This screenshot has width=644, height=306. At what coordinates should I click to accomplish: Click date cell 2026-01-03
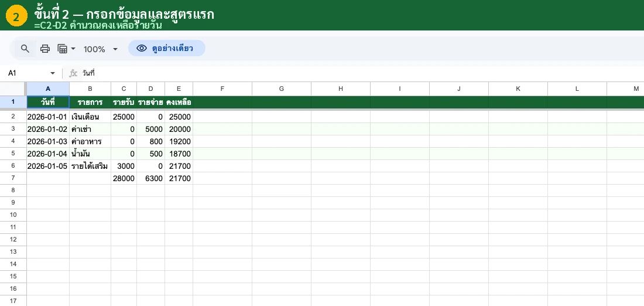click(48, 141)
